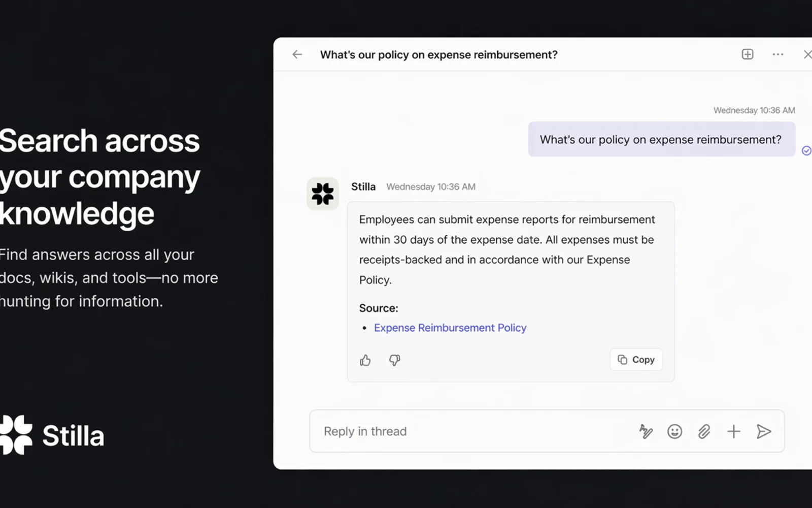
Task: Close the thread panel
Action: [807, 54]
